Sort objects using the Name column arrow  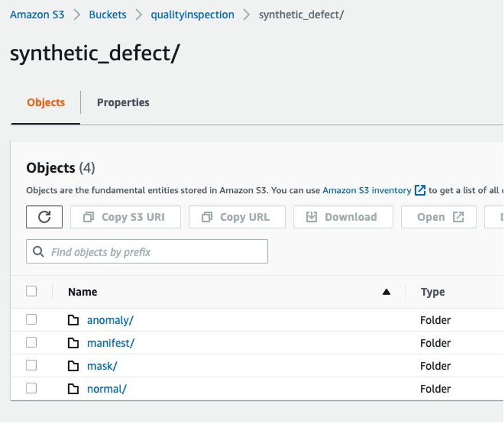click(x=386, y=292)
